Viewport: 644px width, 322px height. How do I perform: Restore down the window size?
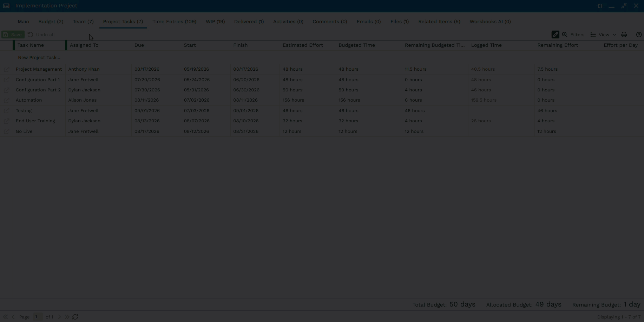pos(624,6)
